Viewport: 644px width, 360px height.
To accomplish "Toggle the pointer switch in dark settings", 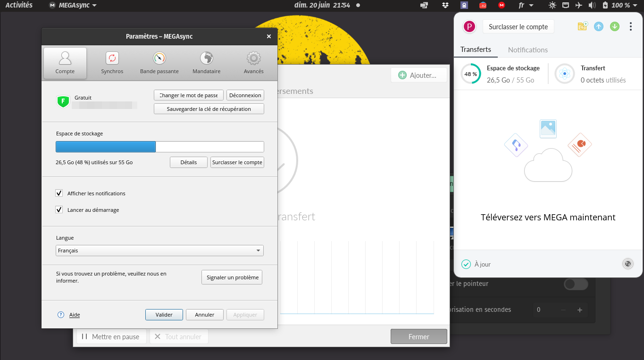I will [x=576, y=284].
